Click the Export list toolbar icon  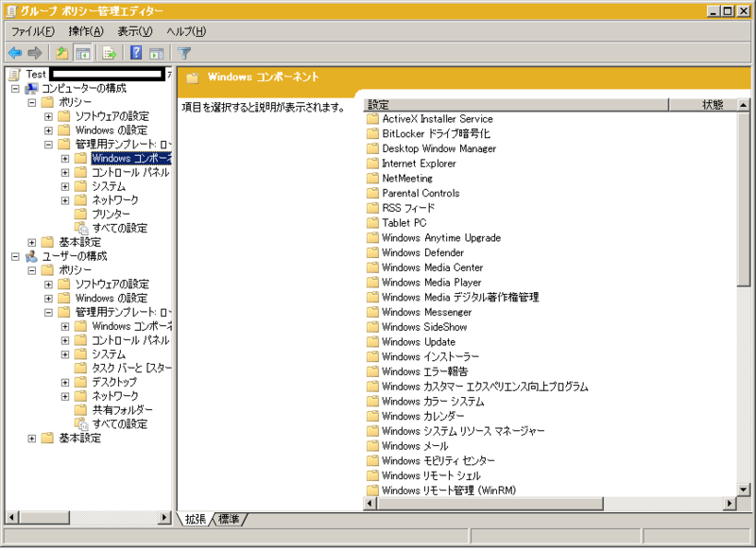110,53
